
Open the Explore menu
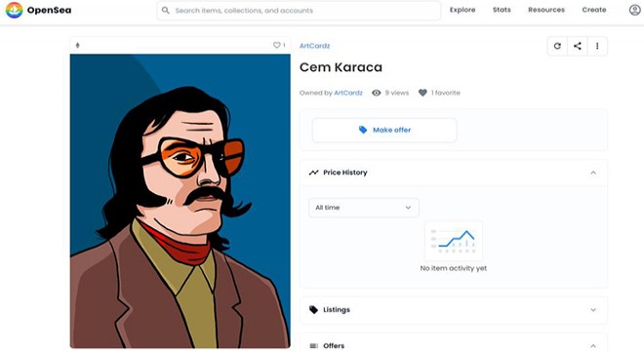463,10
